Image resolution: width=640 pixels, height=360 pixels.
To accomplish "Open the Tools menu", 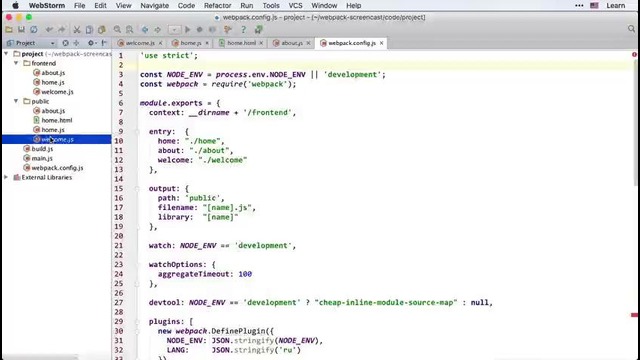I will (x=271, y=6).
